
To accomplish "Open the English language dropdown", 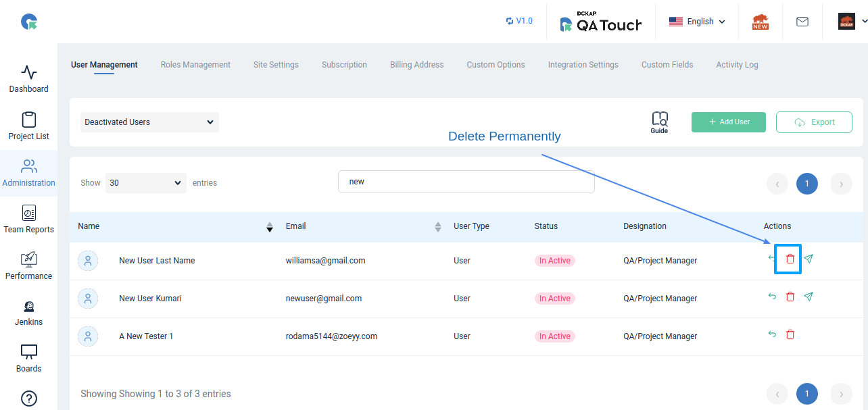I will tap(697, 22).
